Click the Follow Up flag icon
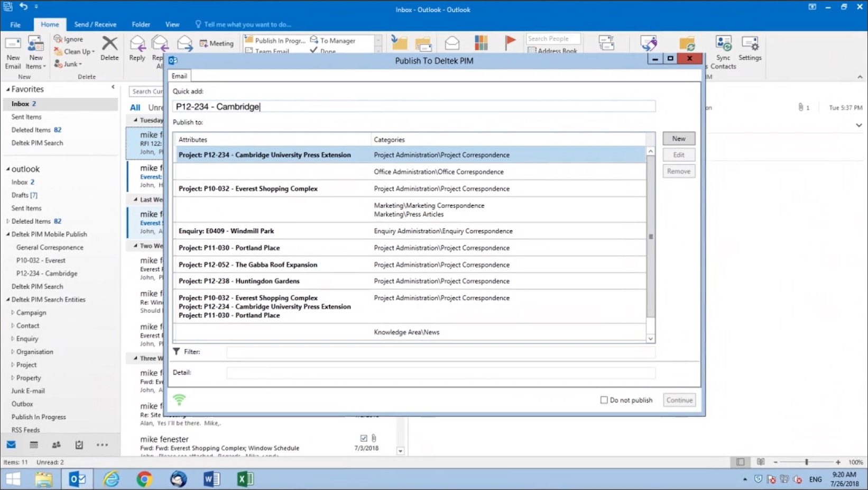 click(x=510, y=43)
